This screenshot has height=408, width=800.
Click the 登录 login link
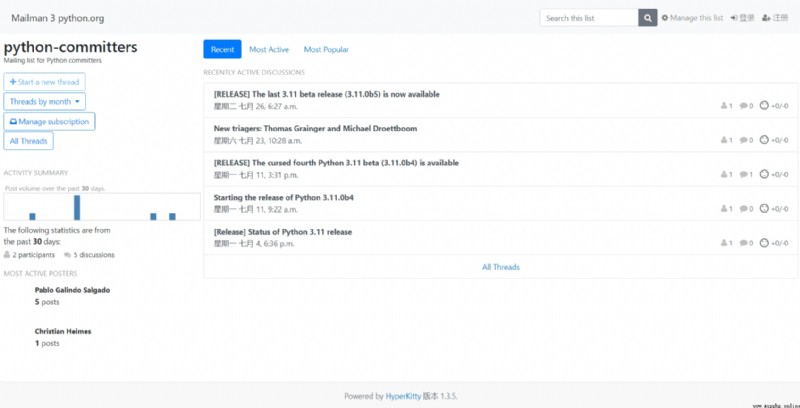pyautogui.click(x=742, y=18)
